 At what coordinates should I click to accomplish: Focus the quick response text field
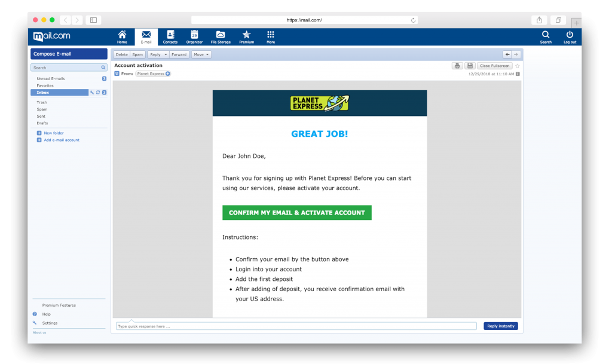click(x=296, y=326)
